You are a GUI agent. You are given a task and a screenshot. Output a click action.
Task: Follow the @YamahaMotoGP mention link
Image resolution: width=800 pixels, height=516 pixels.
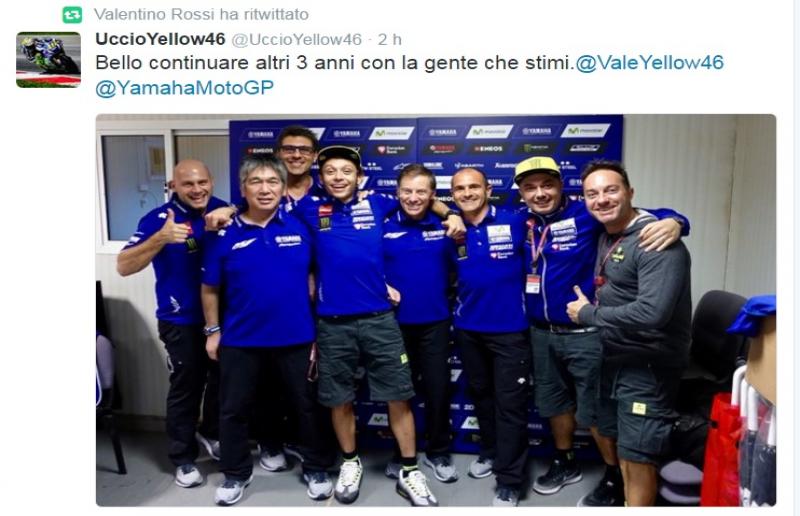(x=184, y=88)
